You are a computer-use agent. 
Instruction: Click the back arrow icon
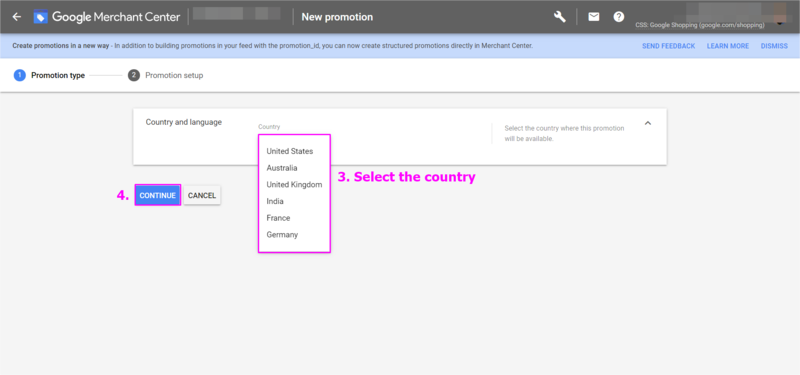point(17,17)
